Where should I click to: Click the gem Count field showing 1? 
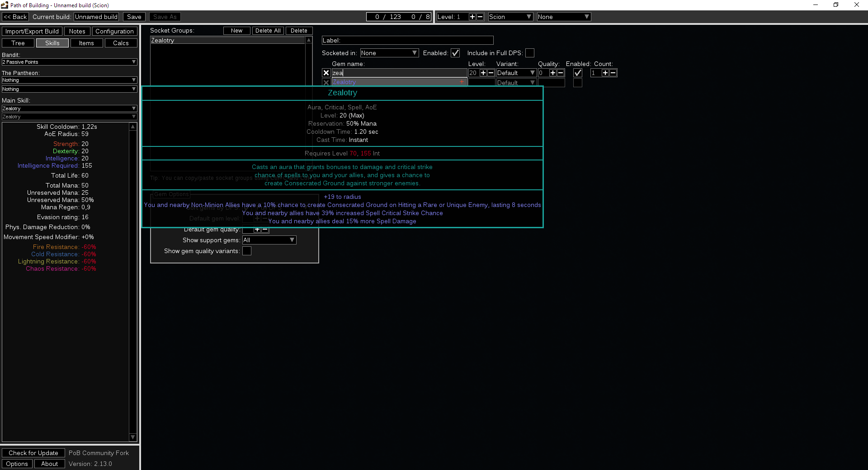pyautogui.click(x=596, y=73)
